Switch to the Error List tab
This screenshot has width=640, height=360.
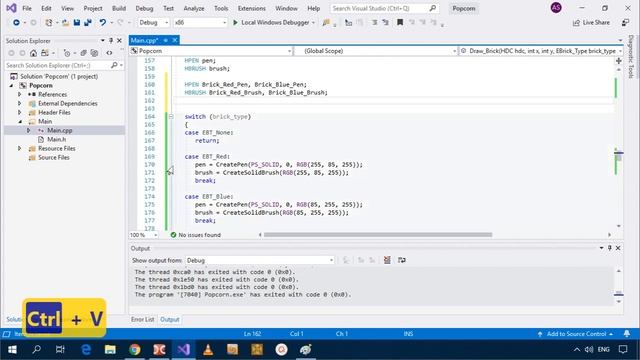pyautogui.click(x=142, y=320)
